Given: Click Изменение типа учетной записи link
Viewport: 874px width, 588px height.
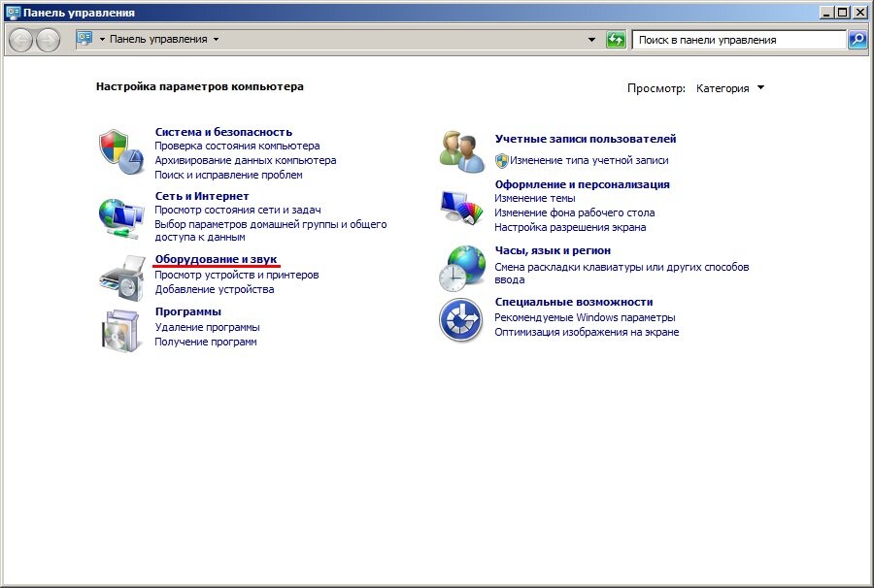Looking at the screenshot, I should [589, 160].
